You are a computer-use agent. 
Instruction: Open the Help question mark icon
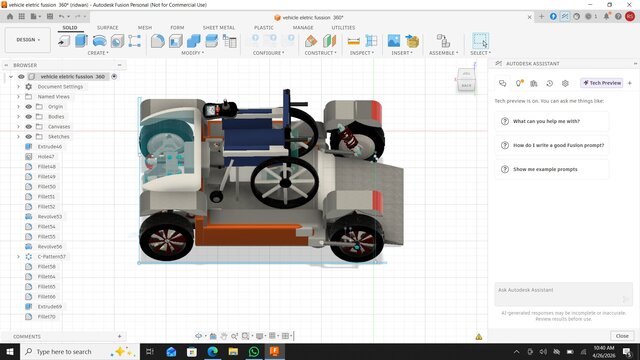(618, 16)
